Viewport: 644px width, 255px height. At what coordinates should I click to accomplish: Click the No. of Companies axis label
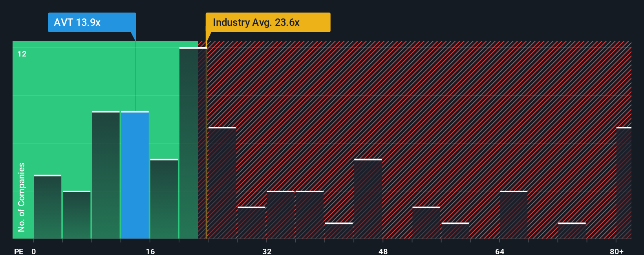[21, 197]
